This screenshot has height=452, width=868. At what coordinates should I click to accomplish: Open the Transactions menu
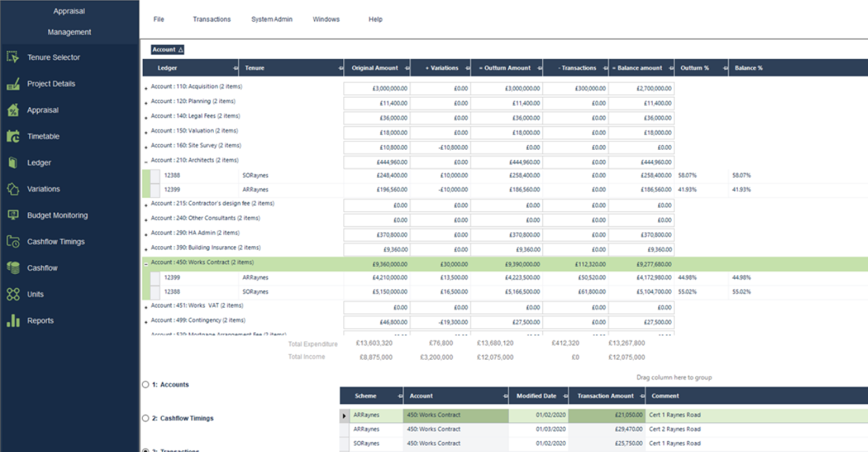pos(211,20)
